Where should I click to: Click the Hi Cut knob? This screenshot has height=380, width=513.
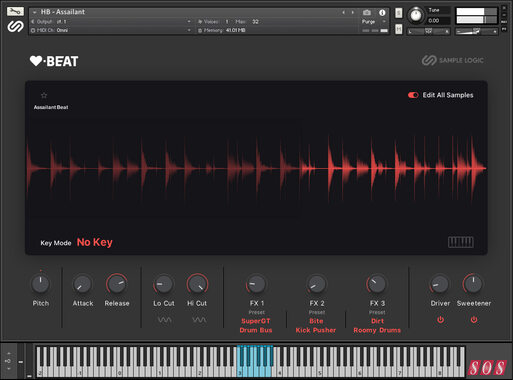click(x=197, y=284)
